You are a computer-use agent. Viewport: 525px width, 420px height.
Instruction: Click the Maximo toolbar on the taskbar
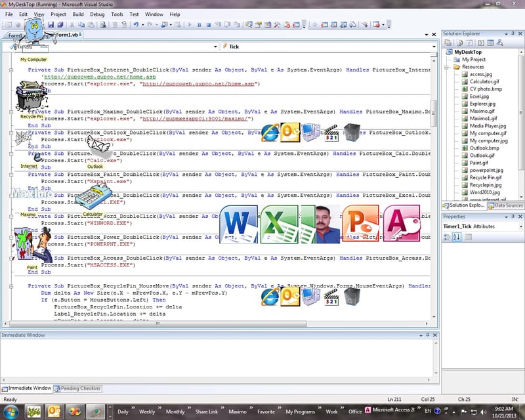[x=238, y=411]
